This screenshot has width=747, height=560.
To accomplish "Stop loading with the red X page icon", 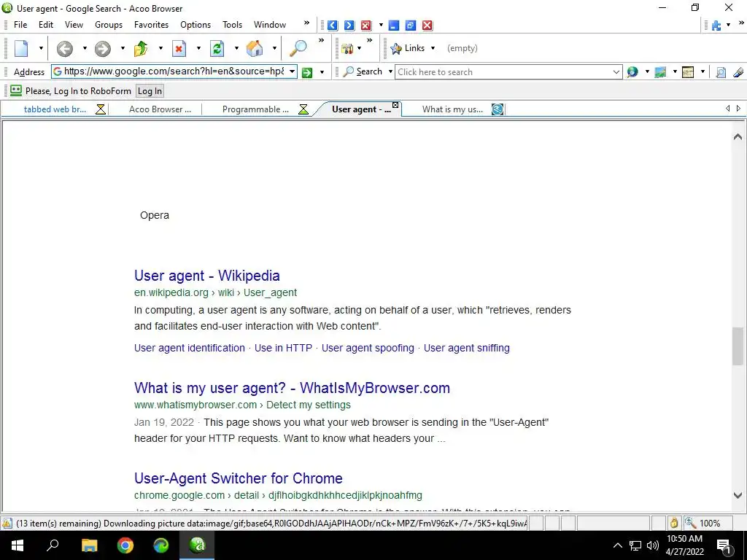I will pyautogui.click(x=179, y=49).
